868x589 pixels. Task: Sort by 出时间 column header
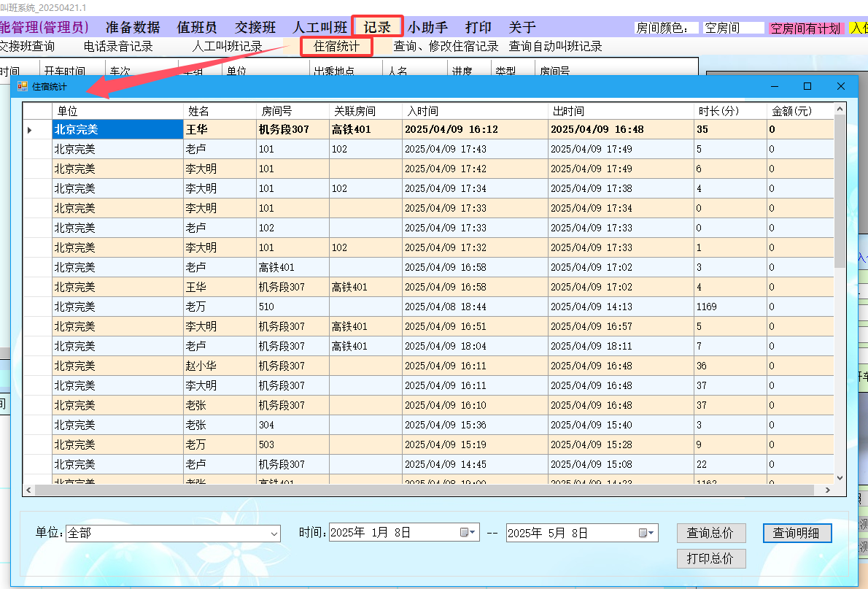point(621,111)
